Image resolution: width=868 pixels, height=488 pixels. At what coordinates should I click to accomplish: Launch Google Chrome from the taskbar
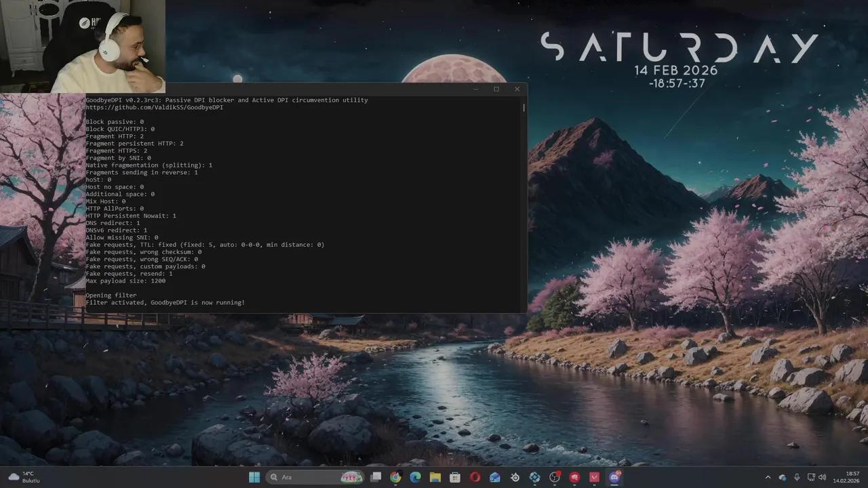pos(395,477)
